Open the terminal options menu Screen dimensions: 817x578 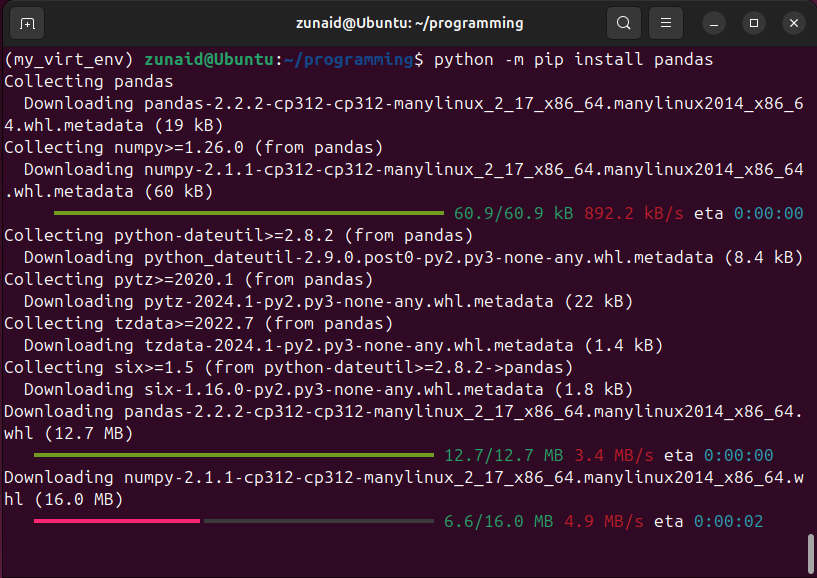(x=665, y=22)
